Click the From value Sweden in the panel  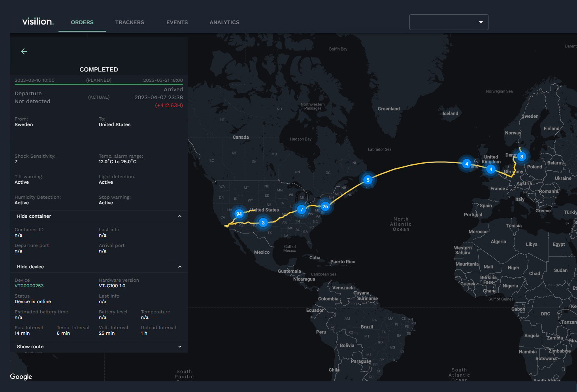(24, 124)
